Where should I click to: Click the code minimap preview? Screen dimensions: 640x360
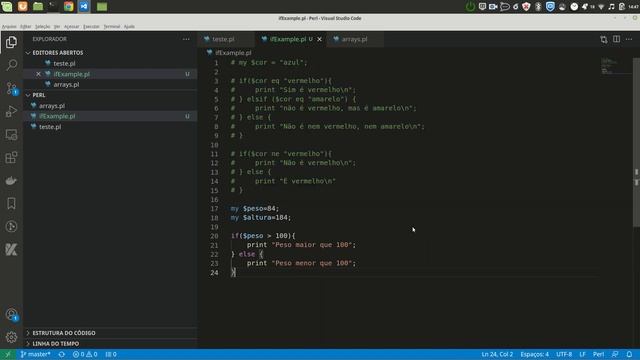click(616, 66)
